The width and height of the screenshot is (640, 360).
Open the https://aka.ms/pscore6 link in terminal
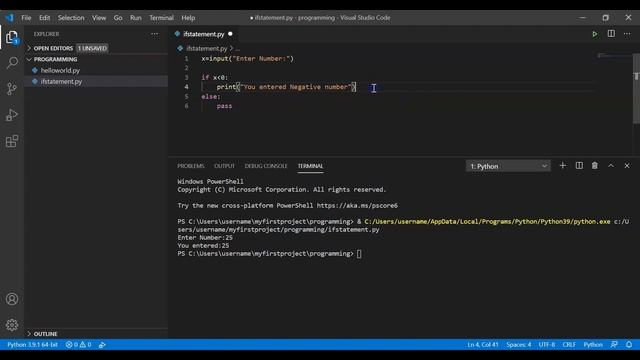[x=357, y=205]
